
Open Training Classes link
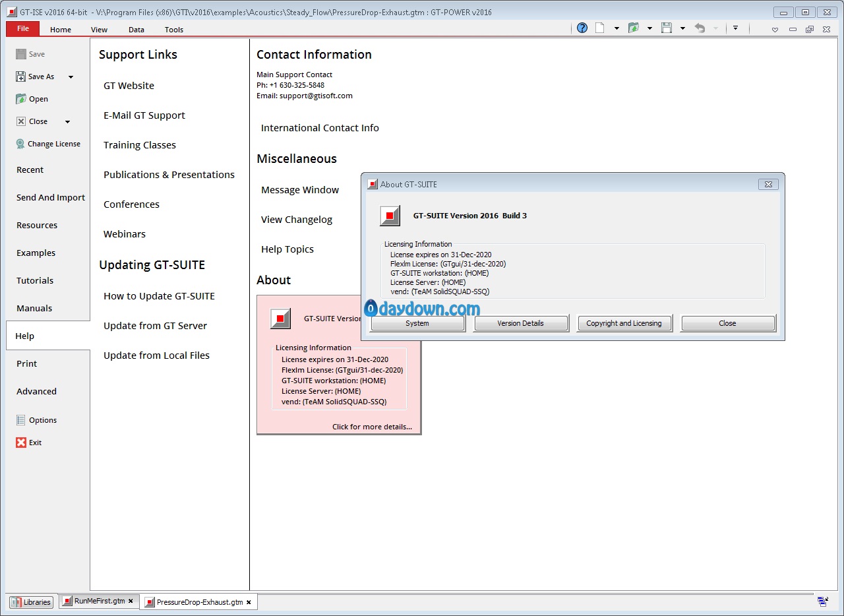[140, 145]
